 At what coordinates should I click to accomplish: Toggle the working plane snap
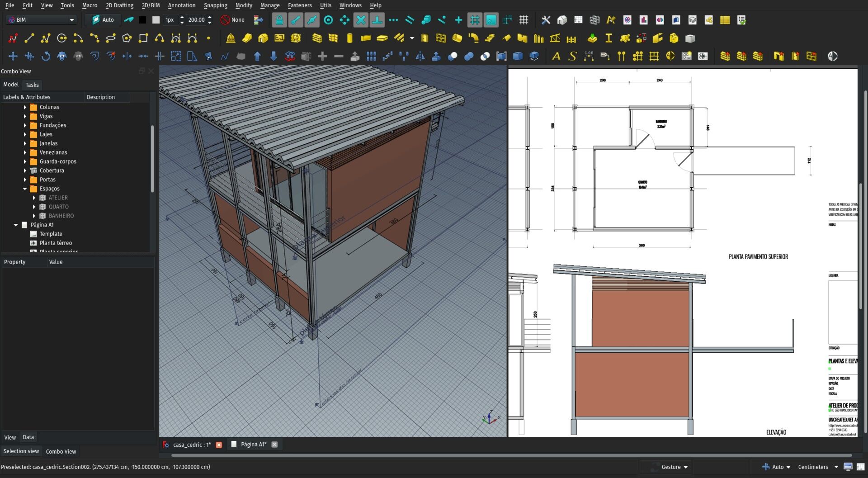[x=491, y=20]
